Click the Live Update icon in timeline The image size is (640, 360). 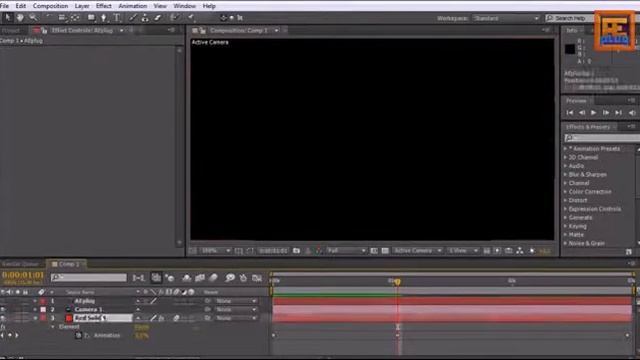click(156, 278)
